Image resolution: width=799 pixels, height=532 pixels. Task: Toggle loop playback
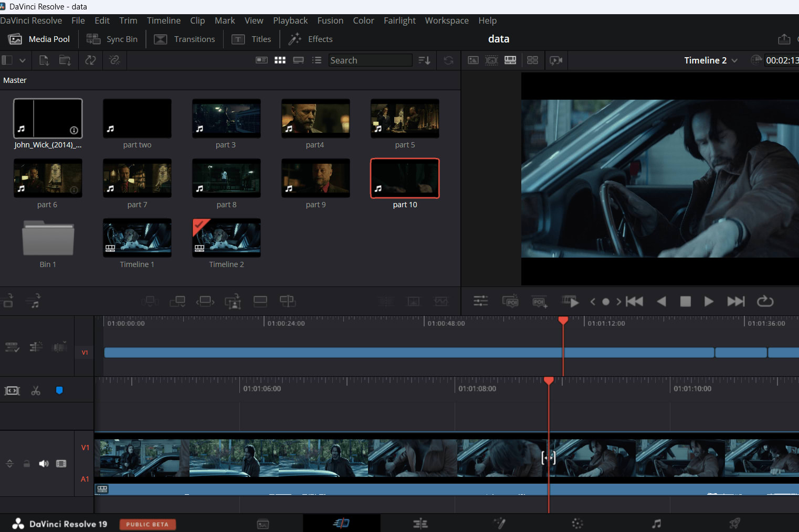point(765,301)
